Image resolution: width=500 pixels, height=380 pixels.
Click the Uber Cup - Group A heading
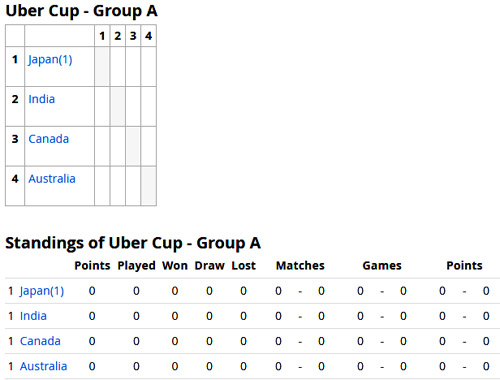[x=81, y=11]
